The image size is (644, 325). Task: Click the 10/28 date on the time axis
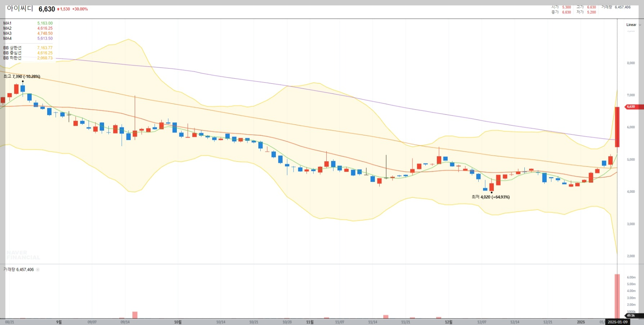[x=287, y=322]
